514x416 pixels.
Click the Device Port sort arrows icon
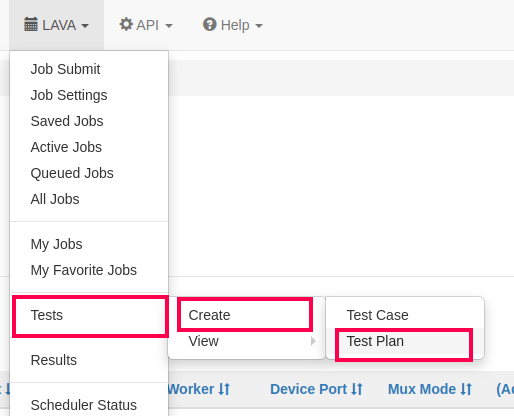(x=357, y=389)
